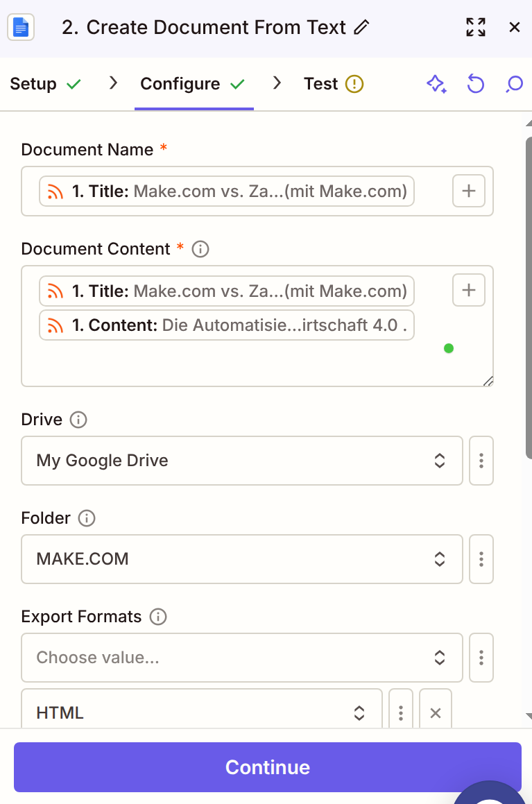Open three-dot menu beside Drive field
The width and height of the screenshot is (532, 804).
(x=481, y=461)
